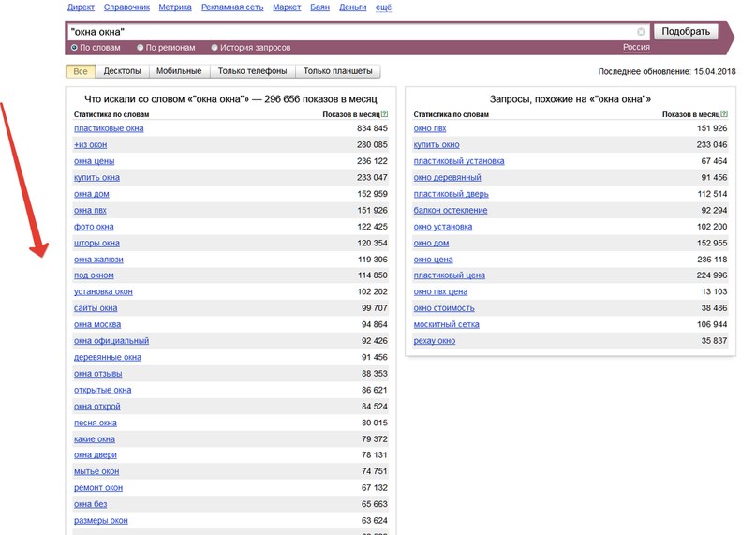Open the 'окна официальный' query link
The width and height of the screenshot is (756, 535).
(x=111, y=341)
